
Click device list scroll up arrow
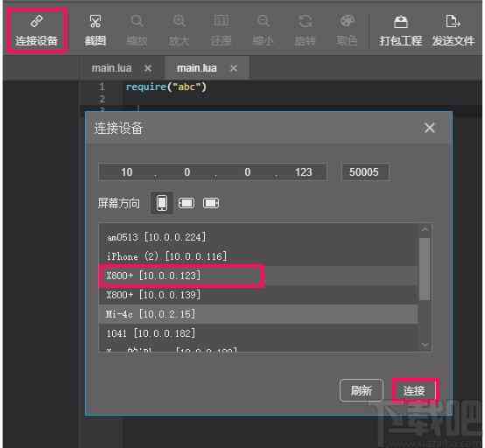[x=425, y=230]
